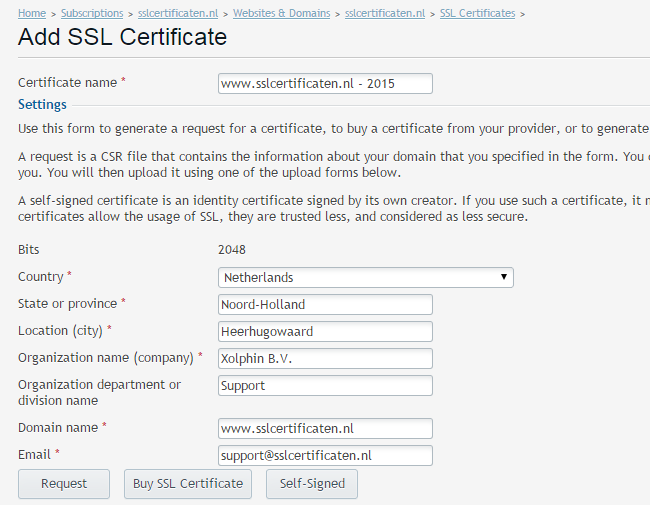Select the Bits value 2048
The image size is (650, 505).
232,250
